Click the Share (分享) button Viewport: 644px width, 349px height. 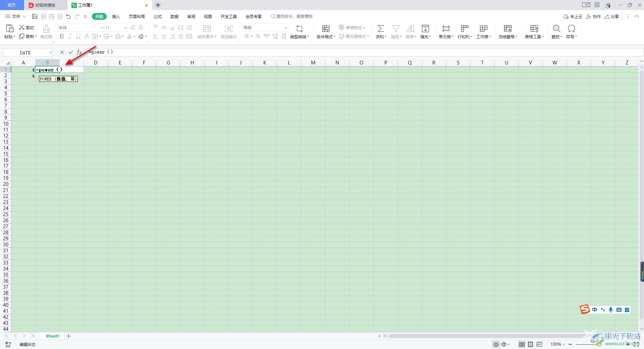[611, 16]
